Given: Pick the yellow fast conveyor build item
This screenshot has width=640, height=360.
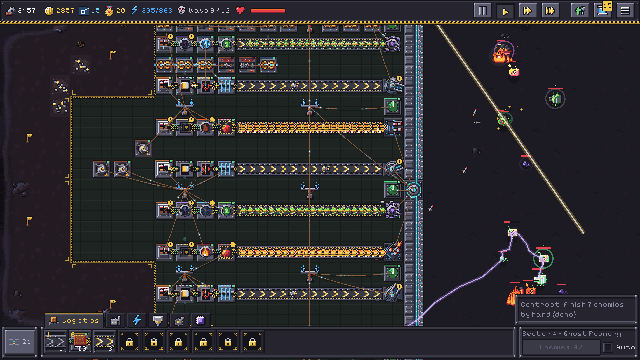Looking at the screenshot, I should tap(104, 342).
